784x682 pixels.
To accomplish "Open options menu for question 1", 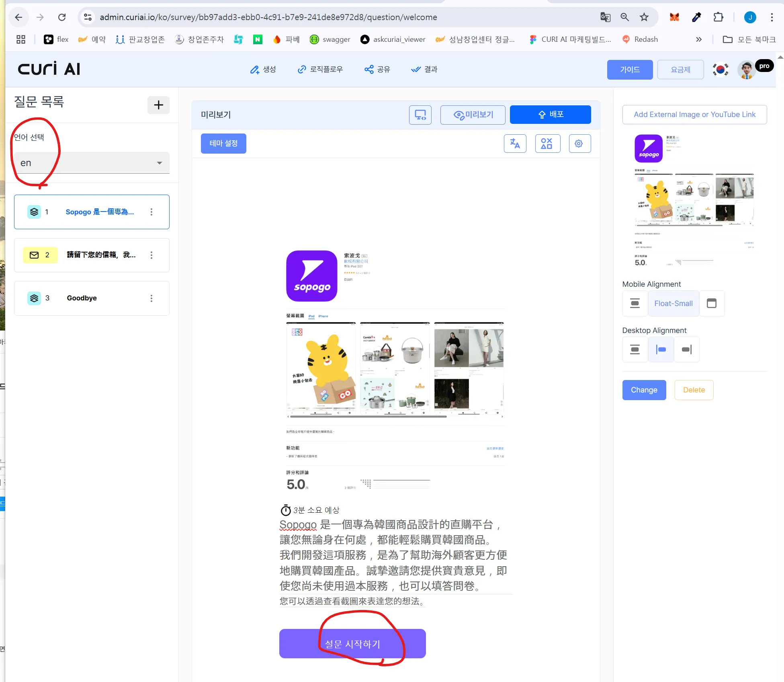I will 151,212.
